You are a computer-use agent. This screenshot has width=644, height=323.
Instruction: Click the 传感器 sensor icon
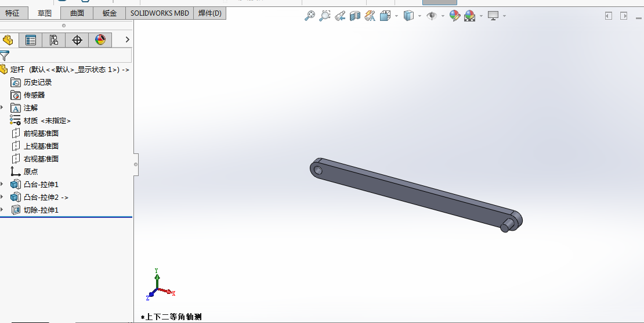coord(15,95)
